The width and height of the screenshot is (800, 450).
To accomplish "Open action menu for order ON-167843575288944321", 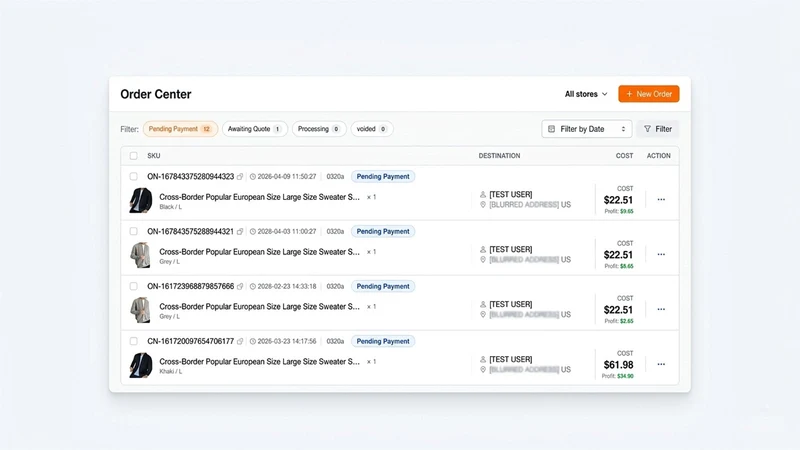I will coord(661,254).
